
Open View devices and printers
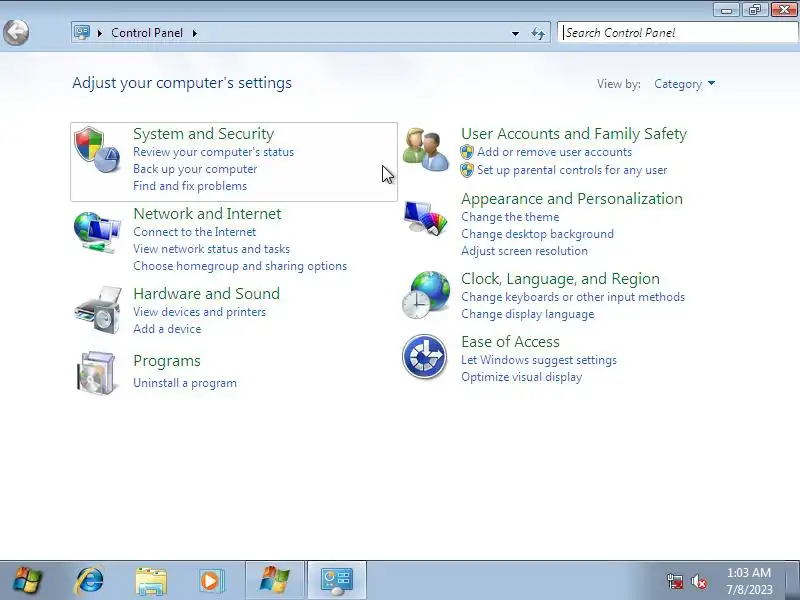(x=199, y=312)
